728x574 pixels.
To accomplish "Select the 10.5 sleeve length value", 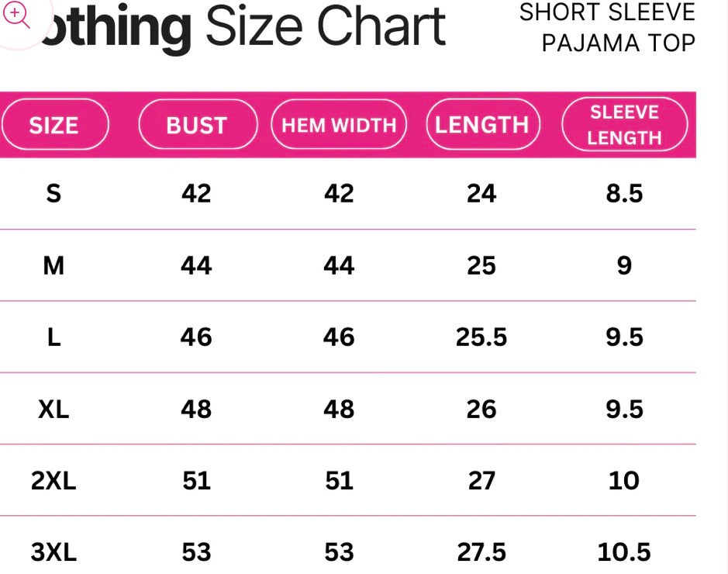I will pos(624,552).
